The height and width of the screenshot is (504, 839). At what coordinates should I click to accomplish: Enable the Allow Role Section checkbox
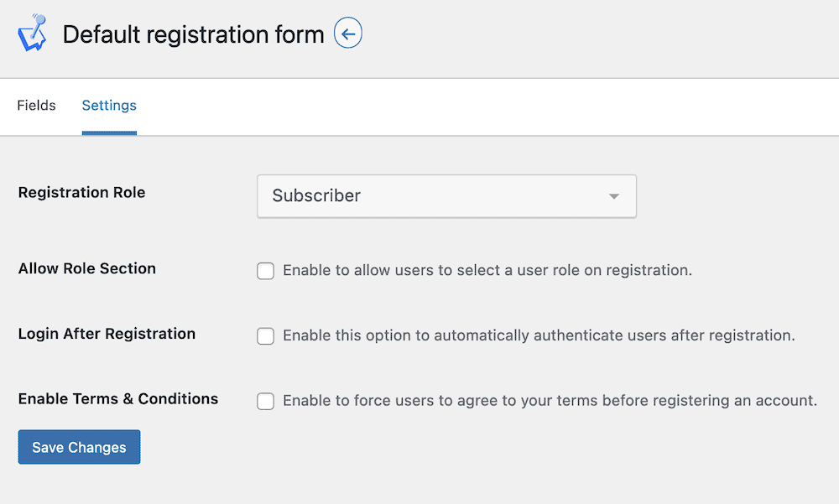[x=265, y=271]
